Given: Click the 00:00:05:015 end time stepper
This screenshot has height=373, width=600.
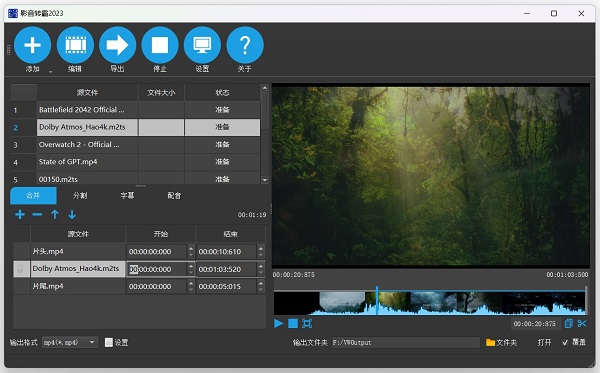Looking at the screenshot, I should pos(261,286).
